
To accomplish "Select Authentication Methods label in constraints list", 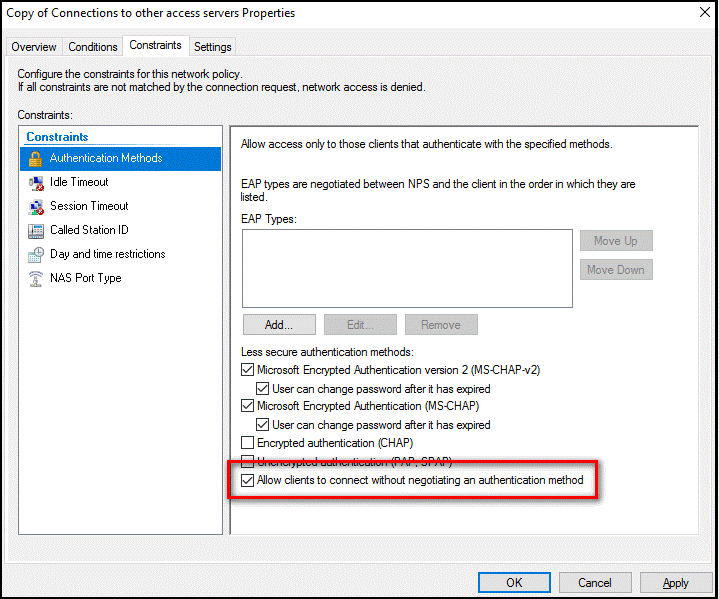I will click(x=106, y=158).
